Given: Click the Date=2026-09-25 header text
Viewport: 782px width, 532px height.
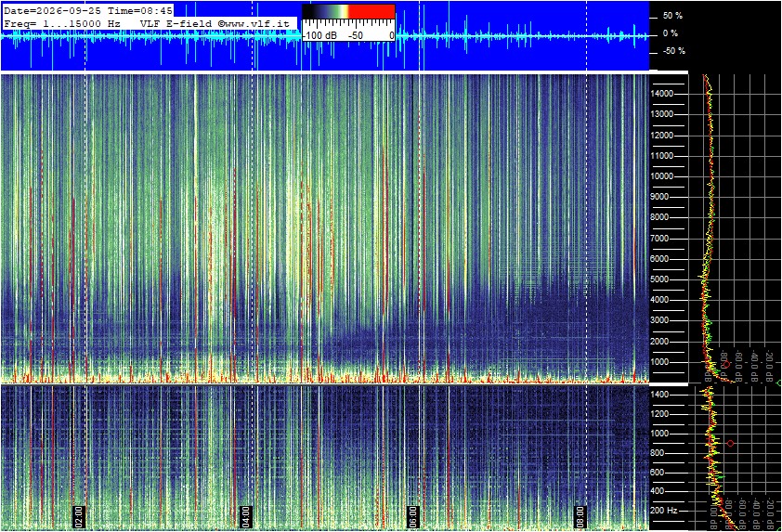Looking at the screenshot, I should pyautogui.click(x=52, y=11).
